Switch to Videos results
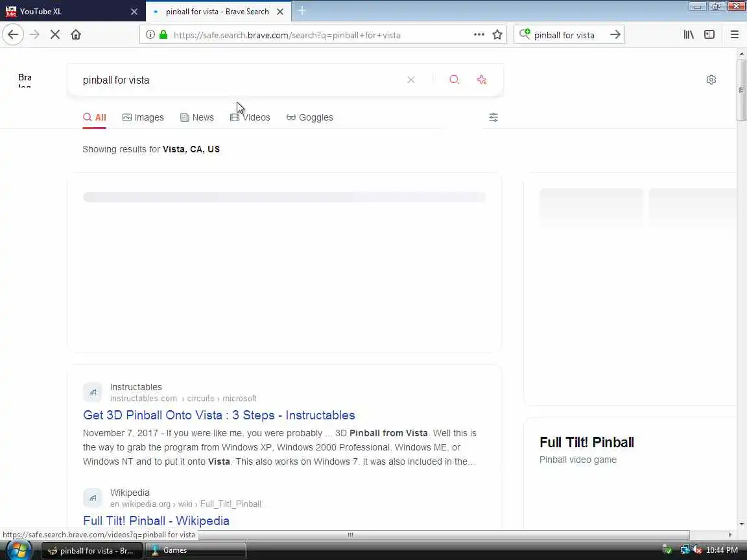The image size is (747, 560). pyautogui.click(x=250, y=117)
